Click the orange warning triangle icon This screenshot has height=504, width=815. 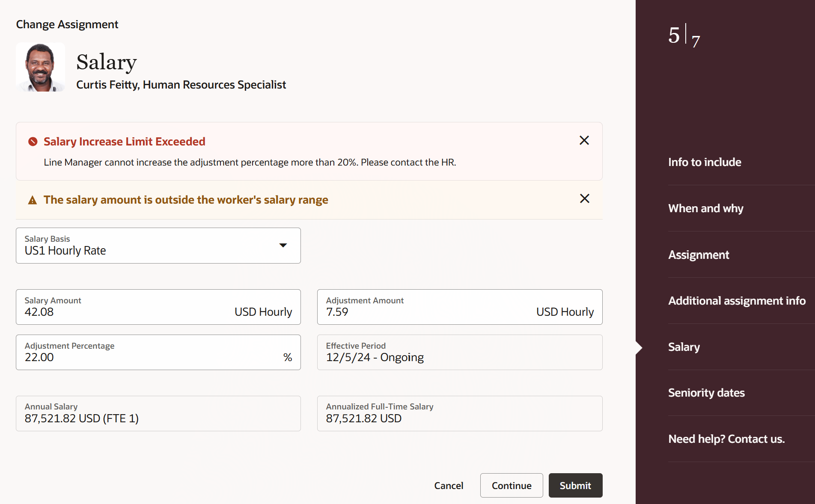coord(33,200)
